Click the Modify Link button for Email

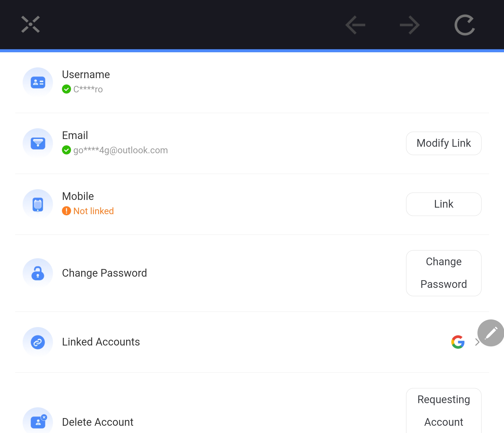(444, 143)
